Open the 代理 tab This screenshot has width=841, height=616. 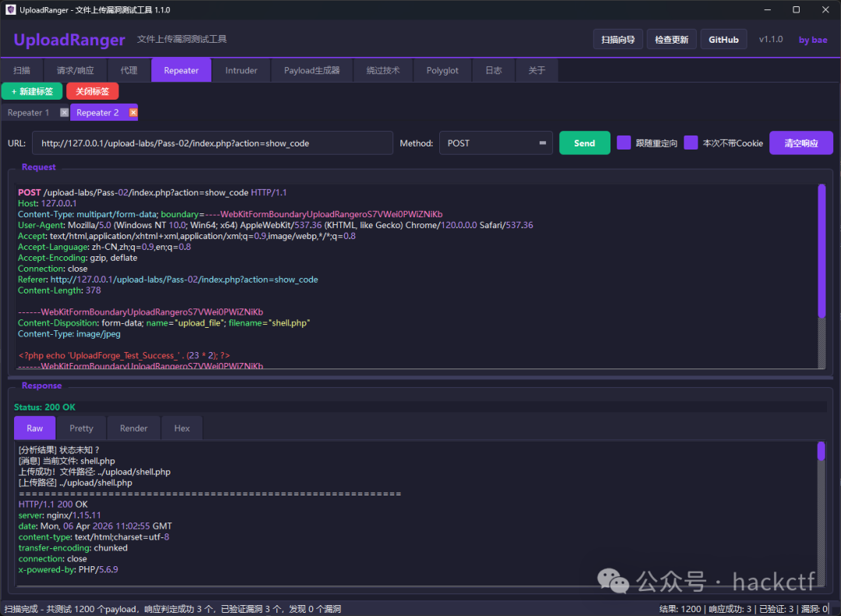click(128, 70)
